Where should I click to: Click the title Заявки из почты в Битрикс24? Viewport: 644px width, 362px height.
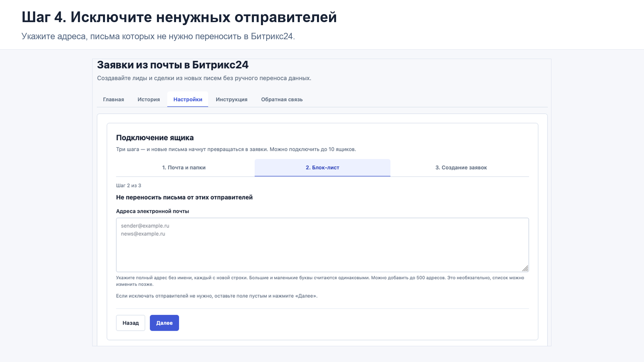pos(173,65)
